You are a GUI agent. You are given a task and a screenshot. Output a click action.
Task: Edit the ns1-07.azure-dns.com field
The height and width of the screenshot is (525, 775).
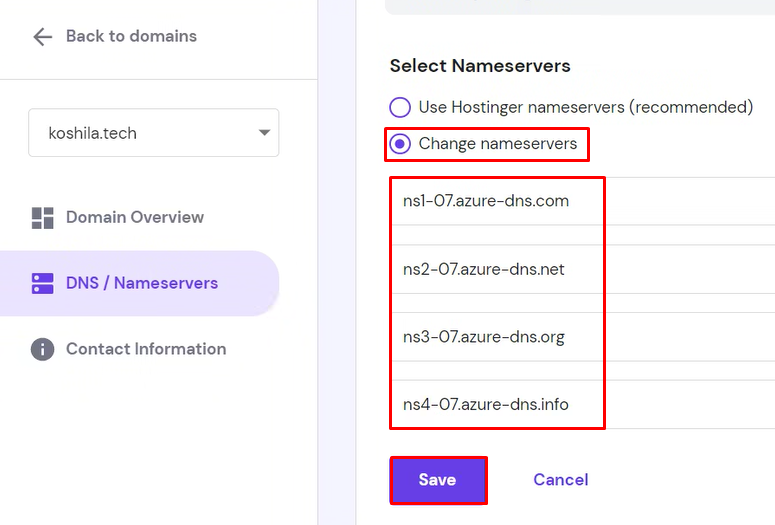pos(583,201)
